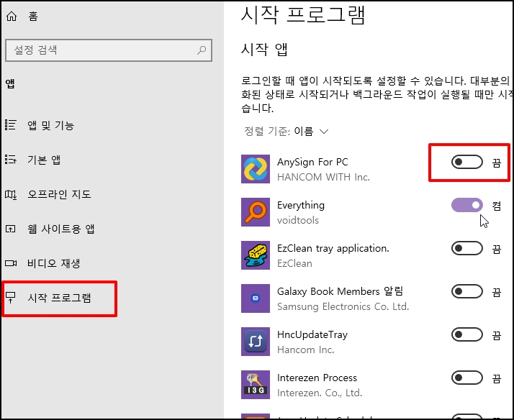Open 비디오 재생 settings page
This screenshot has width=514, height=420.
[54, 263]
